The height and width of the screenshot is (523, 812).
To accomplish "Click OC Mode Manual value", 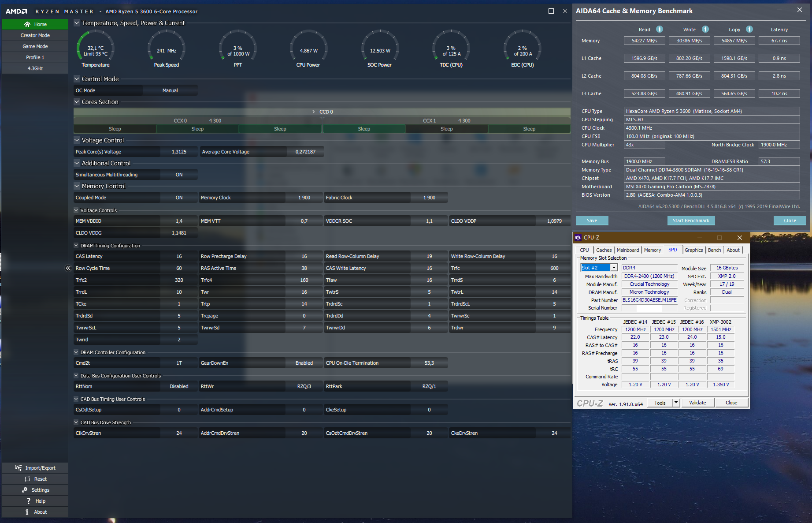I will 170,90.
